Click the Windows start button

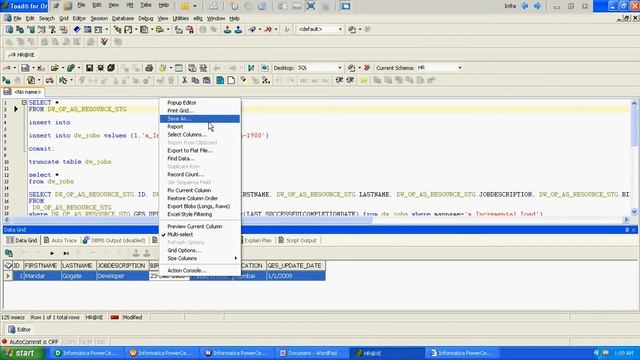point(22,353)
